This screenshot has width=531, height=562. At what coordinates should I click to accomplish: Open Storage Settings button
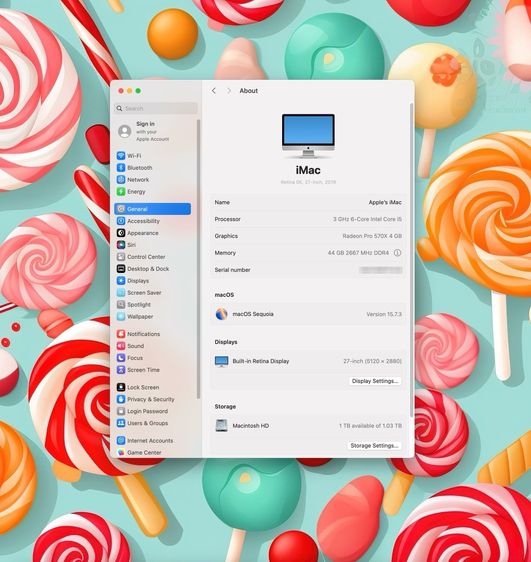tap(374, 446)
